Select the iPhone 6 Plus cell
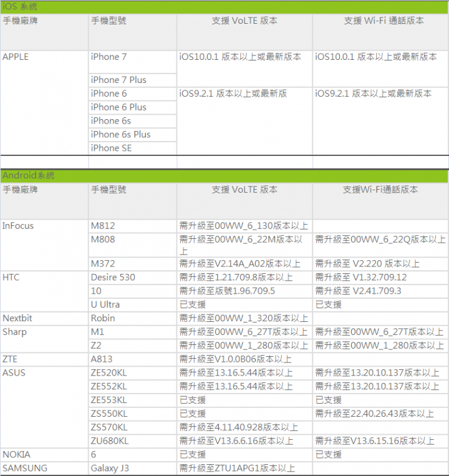 point(133,107)
